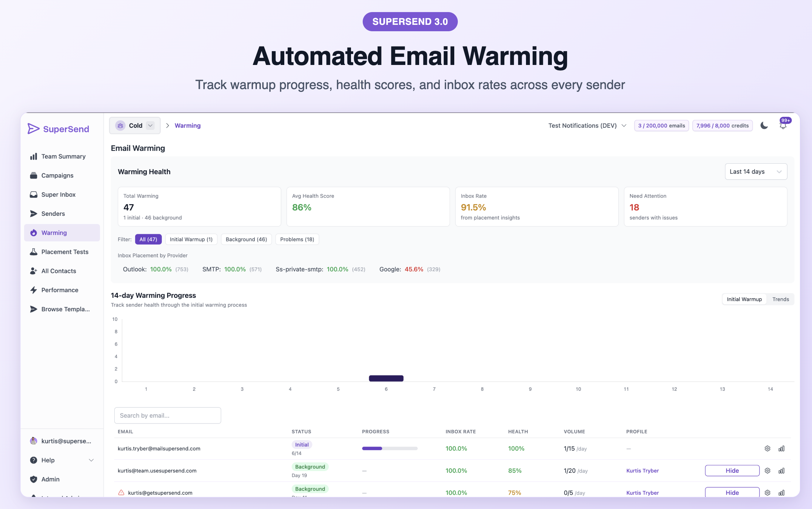Filter by Problems (18)
The height and width of the screenshot is (509, 812).
(x=297, y=239)
